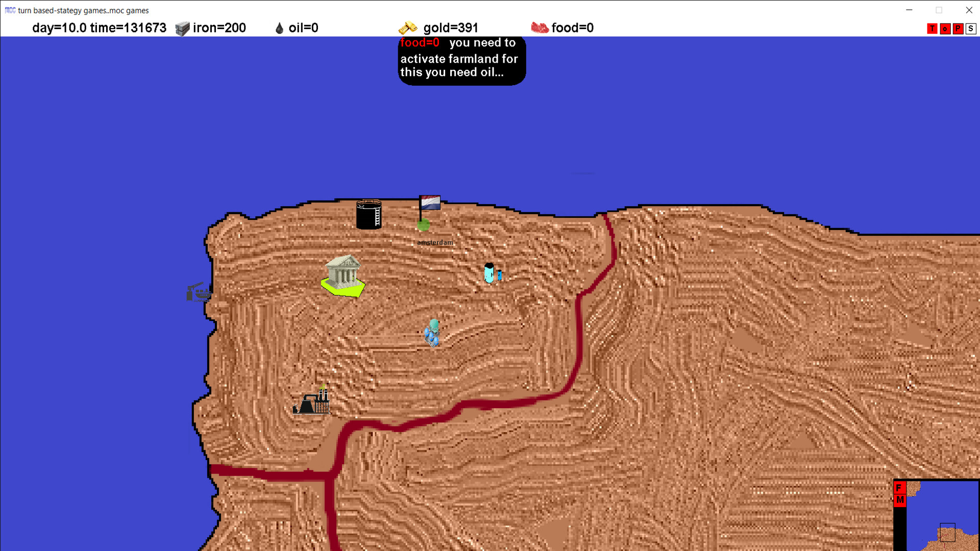Click the food warning message bubble
Screen dimensions: 980x551
pyautogui.click(x=461, y=60)
